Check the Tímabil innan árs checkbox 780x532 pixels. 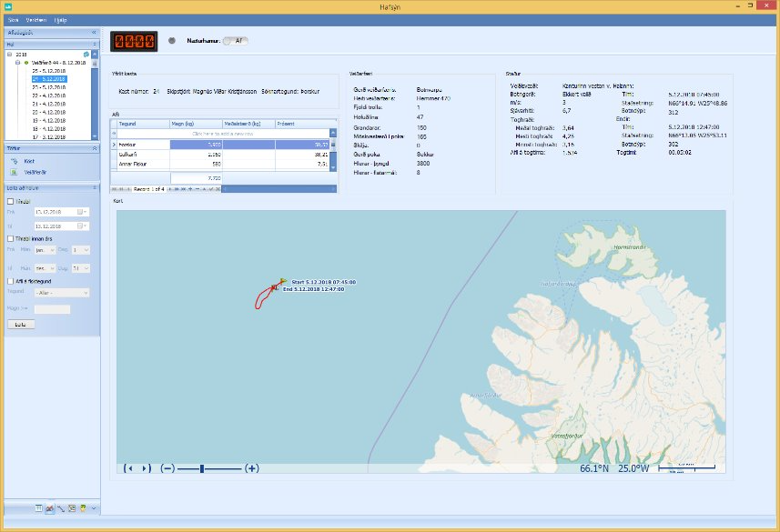click(10, 238)
